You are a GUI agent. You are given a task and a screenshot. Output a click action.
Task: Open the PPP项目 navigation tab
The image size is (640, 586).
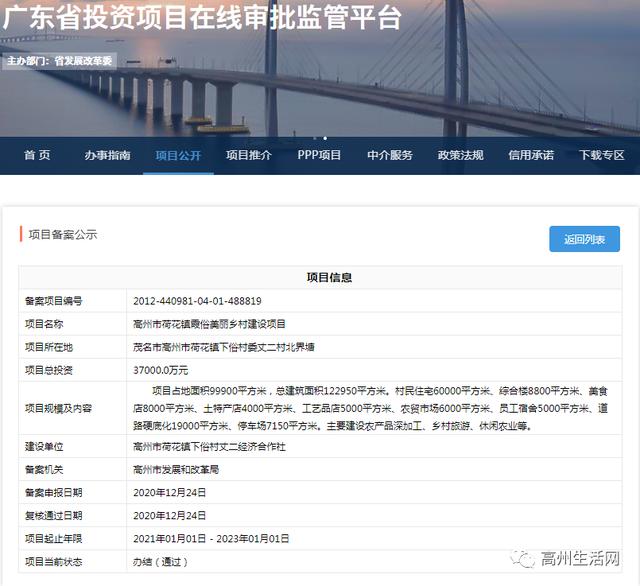point(319,155)
